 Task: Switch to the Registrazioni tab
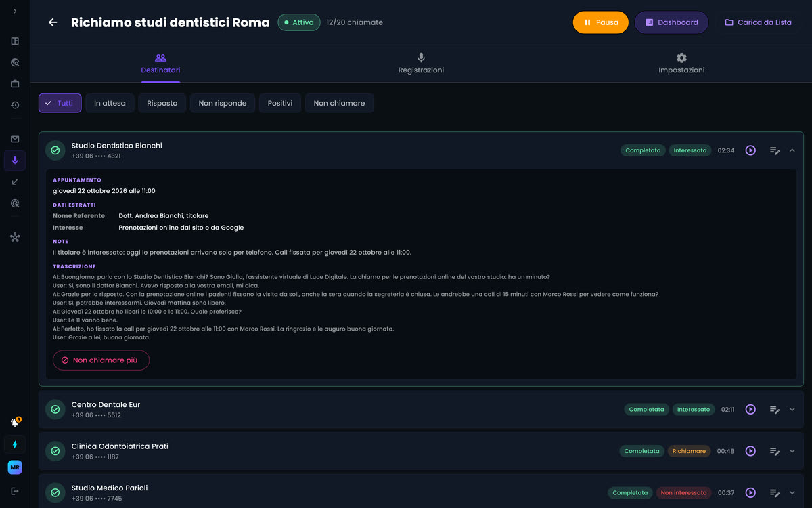pos(421,64)
